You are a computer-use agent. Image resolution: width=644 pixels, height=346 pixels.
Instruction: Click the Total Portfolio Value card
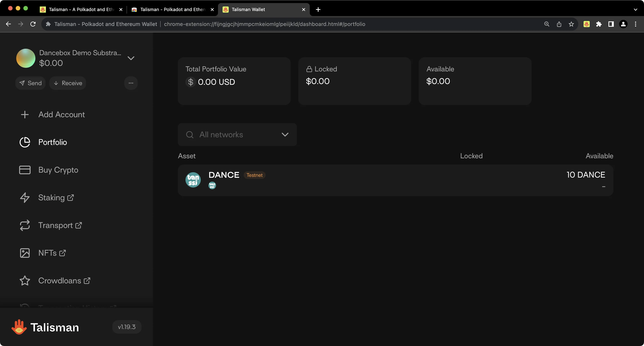234,81
